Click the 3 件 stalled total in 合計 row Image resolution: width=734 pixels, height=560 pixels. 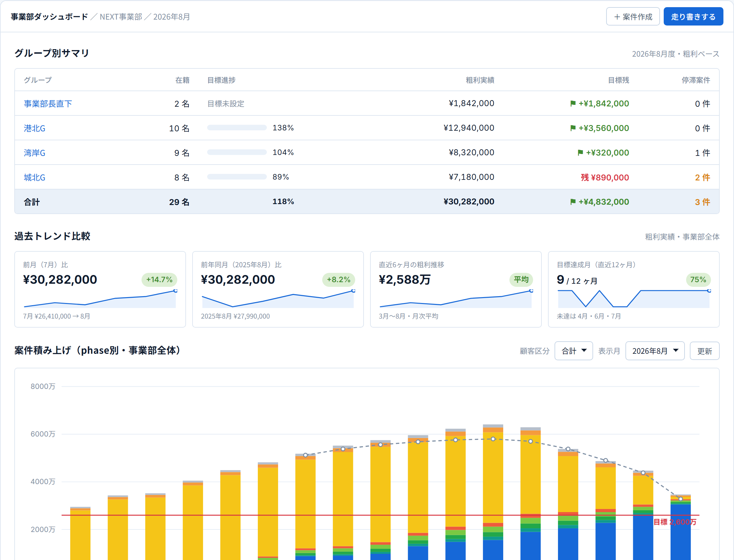702,202
